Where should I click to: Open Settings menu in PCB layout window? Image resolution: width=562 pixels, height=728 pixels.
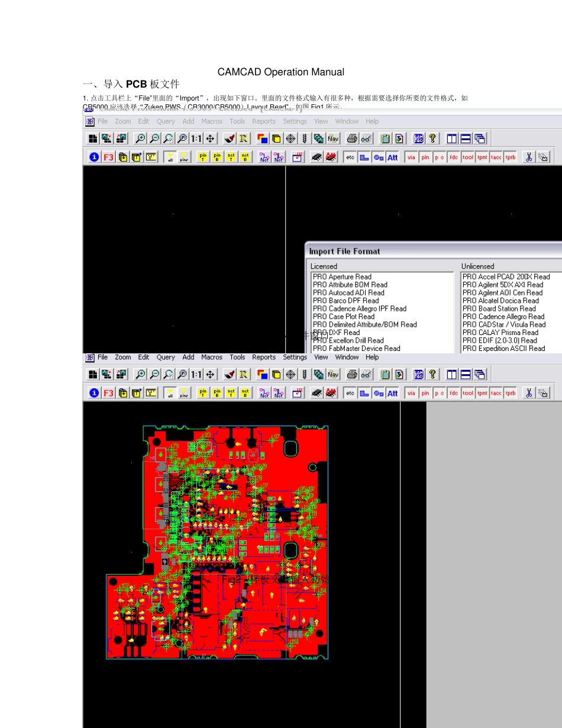point(295,357)
